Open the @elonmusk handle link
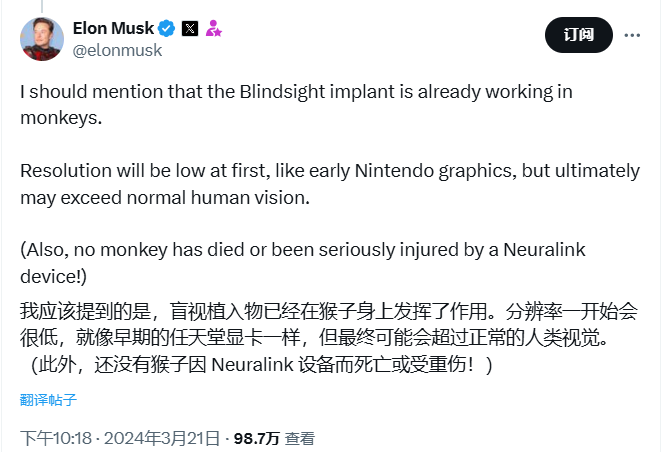 [117, 50]
